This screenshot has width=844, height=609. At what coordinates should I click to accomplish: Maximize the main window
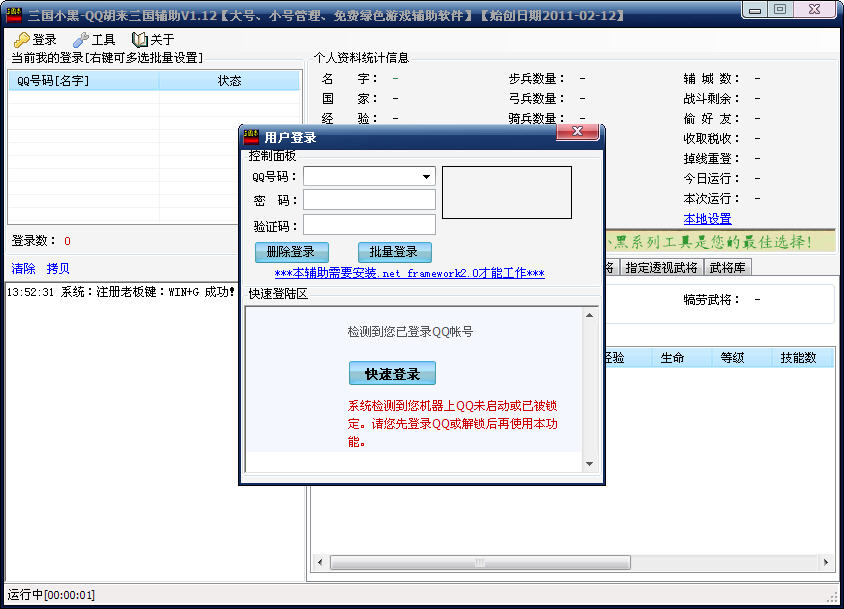tap(779, 9)
